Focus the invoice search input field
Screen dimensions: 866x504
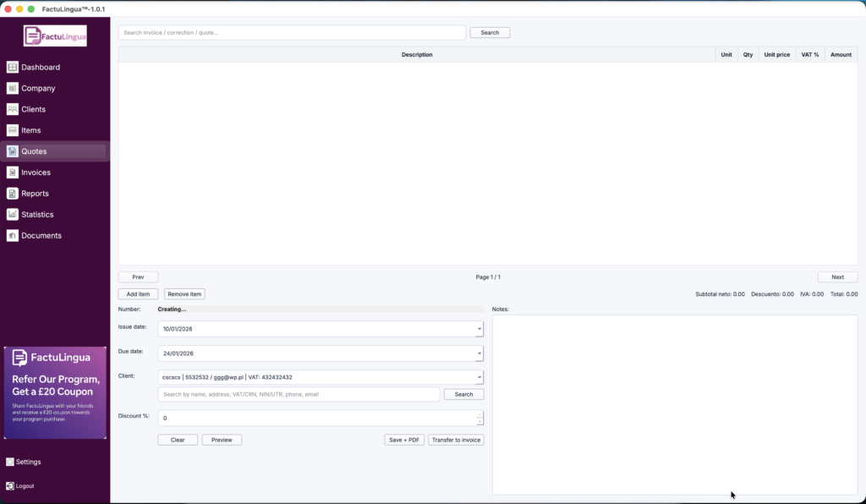tap(292, 33)
